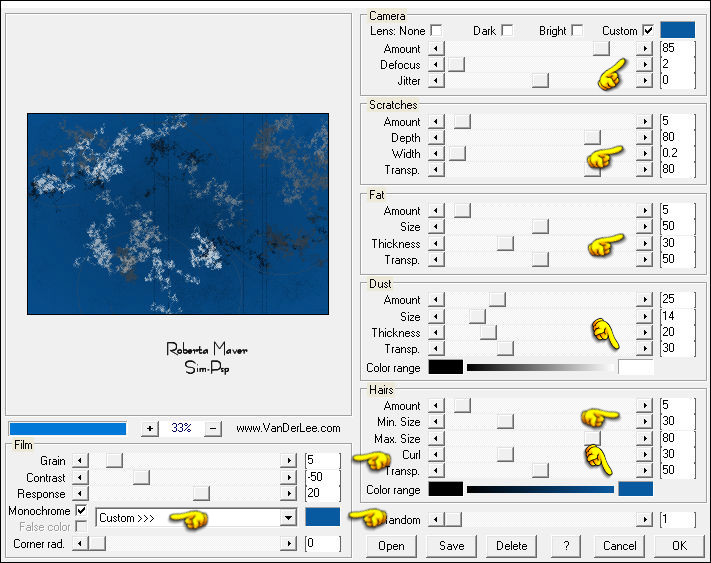The width and height of the screenshot is (711, 563).
Task: Uncheck the Custom lens checkbox
Action: 648,31
